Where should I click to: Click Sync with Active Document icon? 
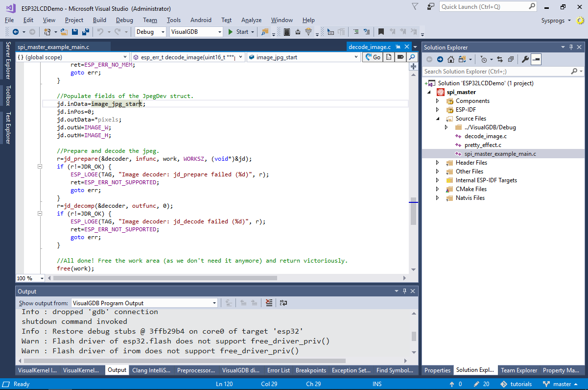500,59
